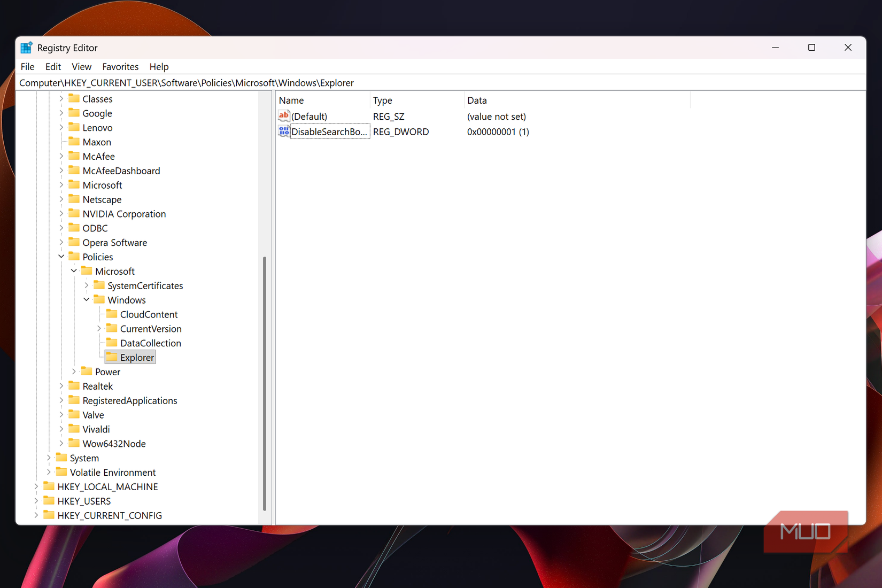Collapse the Microsoft key under Policies

pyautogui.click(x=74, y=271)
